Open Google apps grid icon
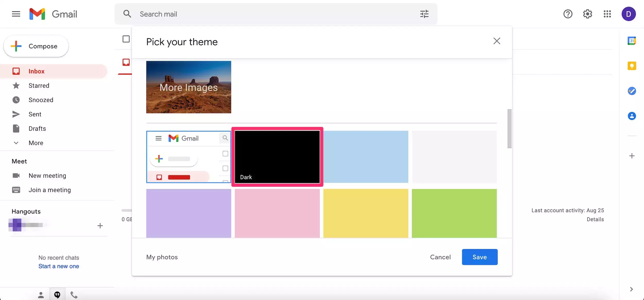The image size is (644, 300). pos(607,14)
